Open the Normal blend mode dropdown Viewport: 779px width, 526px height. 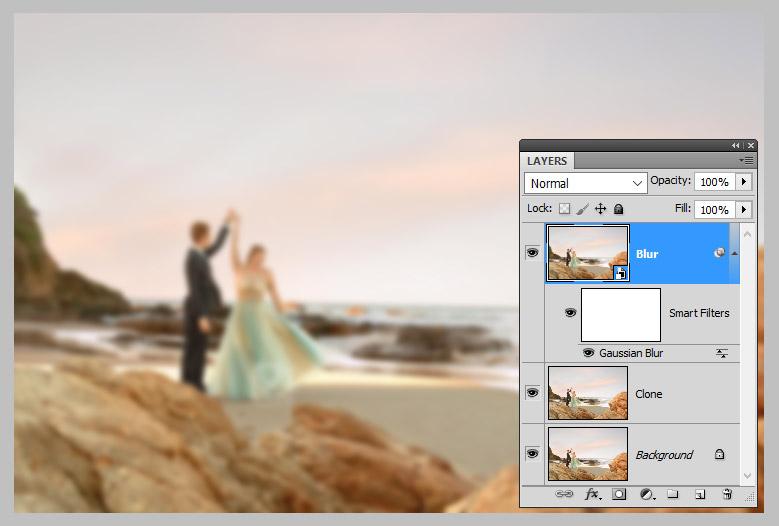click(586, 183)
